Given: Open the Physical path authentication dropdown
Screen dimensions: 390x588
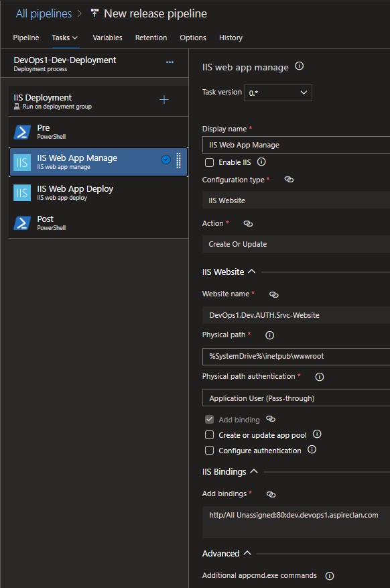Looking at the screenshot, I should coord(296,398).
